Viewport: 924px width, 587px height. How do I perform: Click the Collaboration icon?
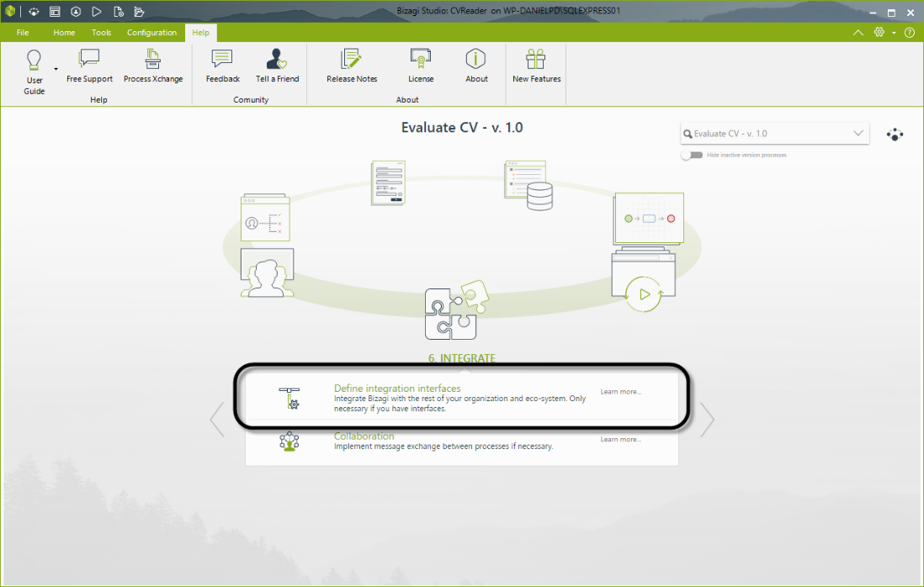pyautogui.click(x=289, y=442)
